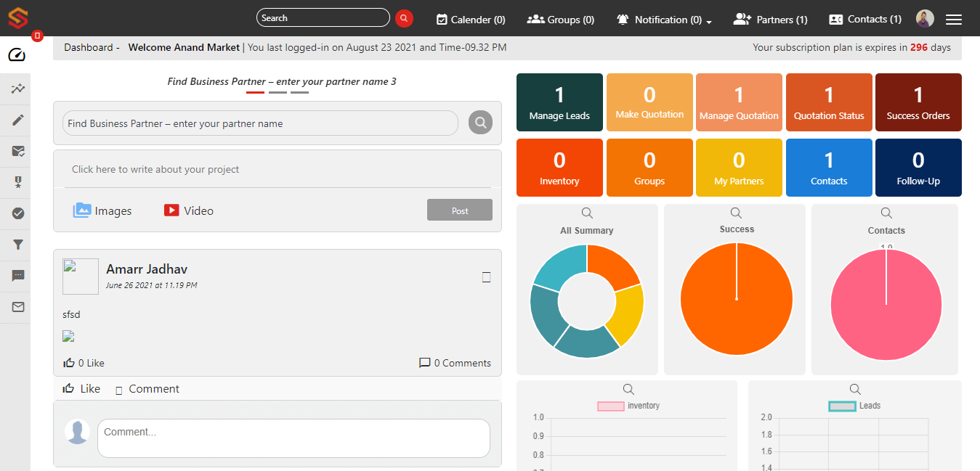
Task: Open Calender from the top navigation
Action: (x=471, y=20)
